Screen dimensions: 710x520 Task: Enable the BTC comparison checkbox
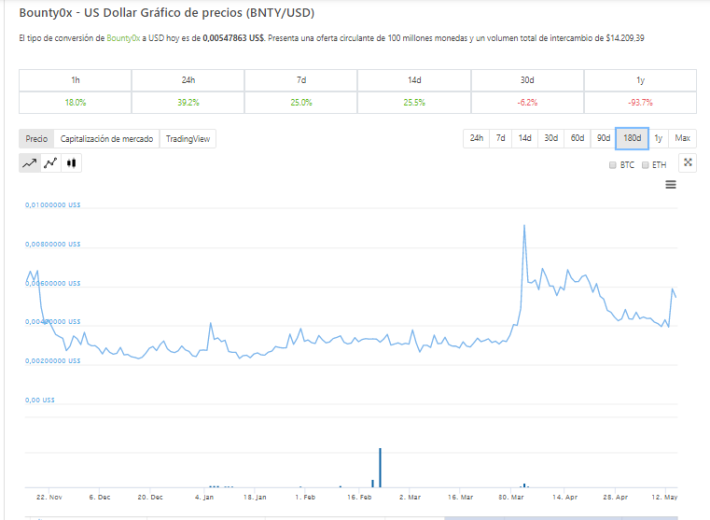pos(613,165)
